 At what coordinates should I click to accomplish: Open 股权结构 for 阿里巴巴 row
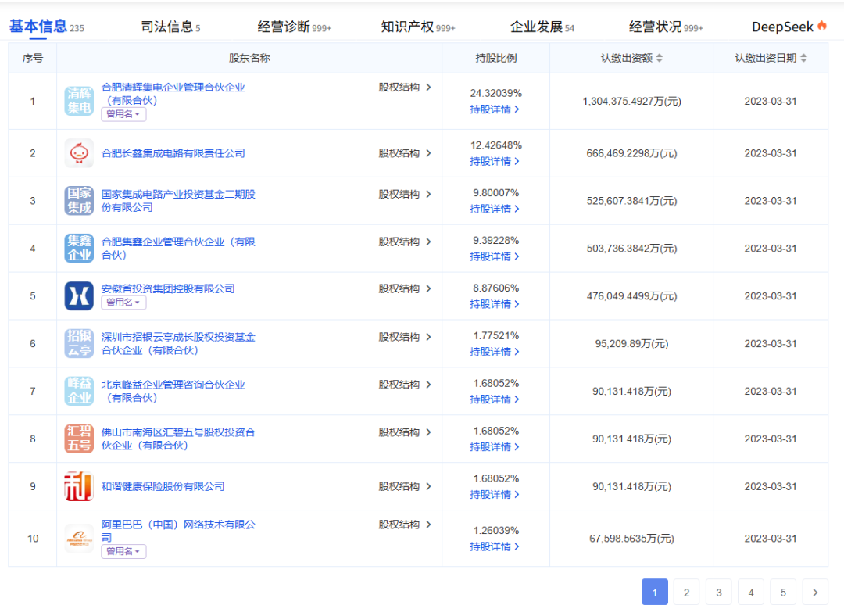(405, 525)
